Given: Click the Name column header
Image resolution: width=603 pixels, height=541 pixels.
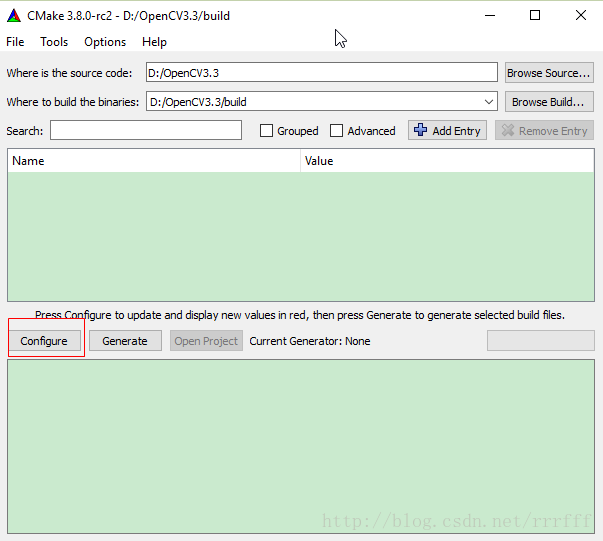Looking at the screenshot, I should click(154, 161).
